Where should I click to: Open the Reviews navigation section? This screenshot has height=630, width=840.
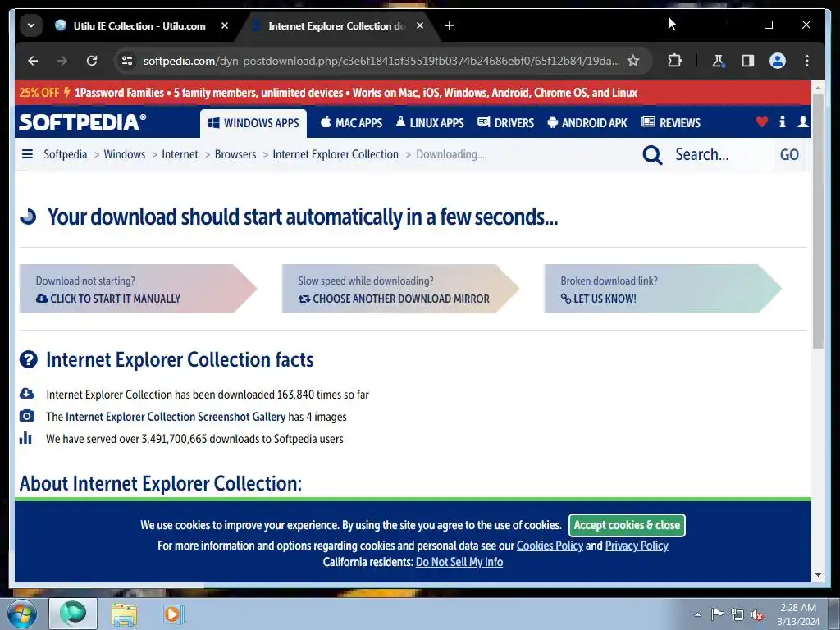point(671,123)
